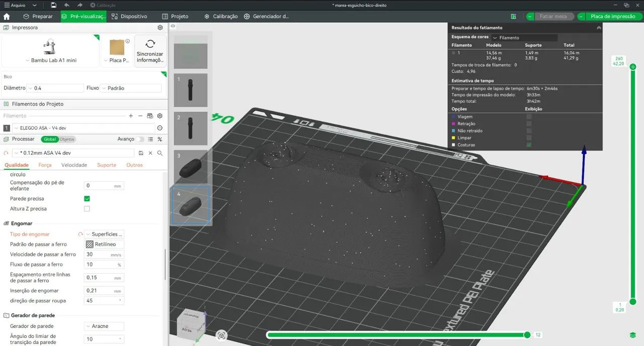Show bed plate info icon
The image size is (644, 346).
127,41
